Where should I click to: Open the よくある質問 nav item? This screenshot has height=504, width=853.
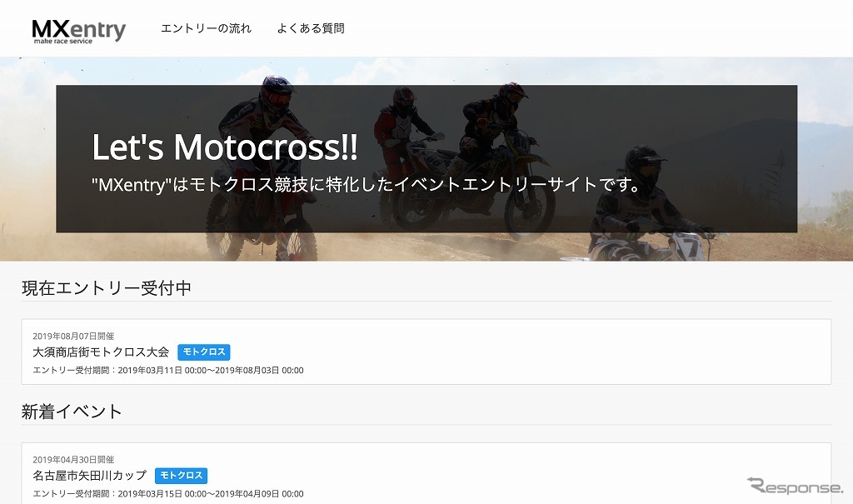[x=311, y=28]
